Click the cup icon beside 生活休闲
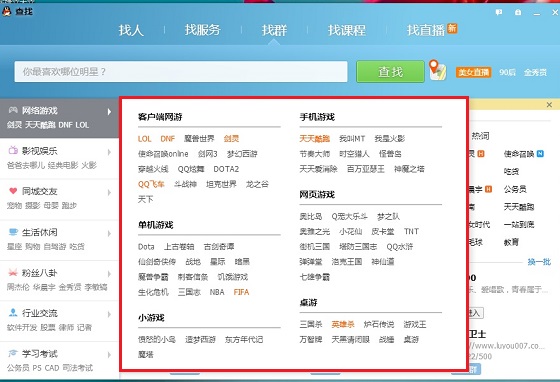The height and width of the screenshot is (382, 560). click(x=13, y=232)
